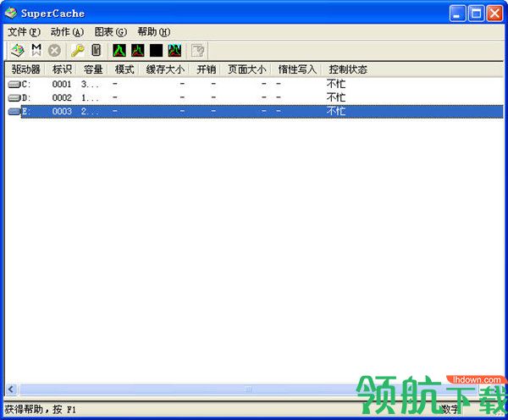Sort by the 容量 column header
Image resolution: width=508 pixels, height=420 pixels.
tap(92, 69)
